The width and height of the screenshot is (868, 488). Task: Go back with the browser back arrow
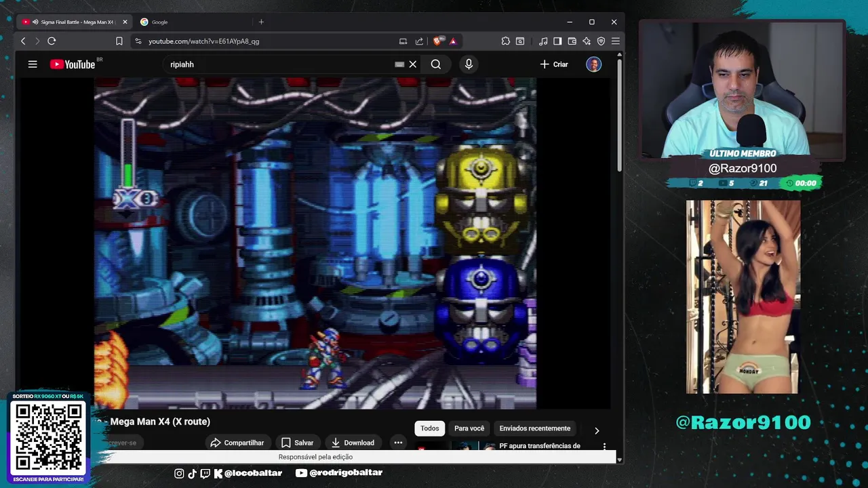pyautogui.click(x=23, y=41)
